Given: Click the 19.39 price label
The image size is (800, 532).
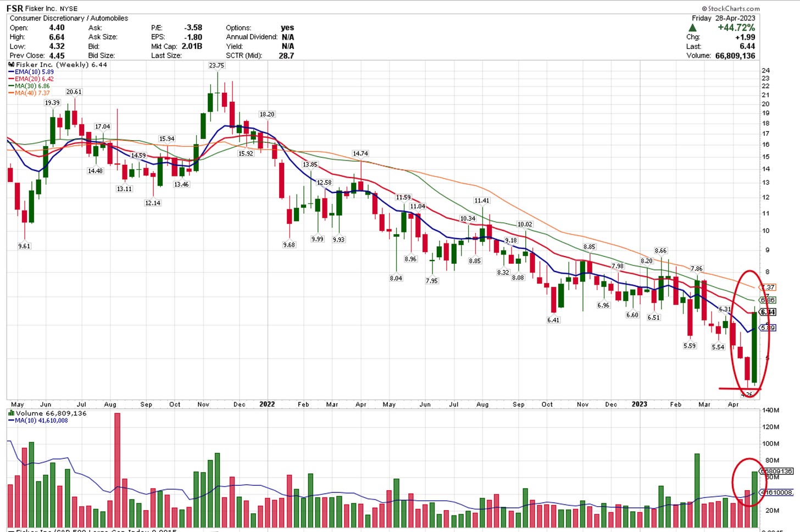Looking at the screenshot, I should tap(52, 103).
